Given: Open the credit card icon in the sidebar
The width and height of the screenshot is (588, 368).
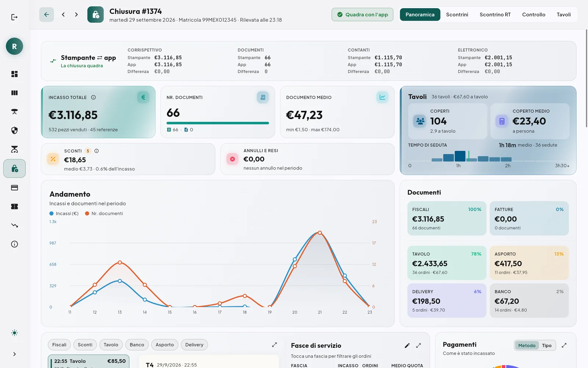Looking at the screenshot, I should (x=14, y=188).
